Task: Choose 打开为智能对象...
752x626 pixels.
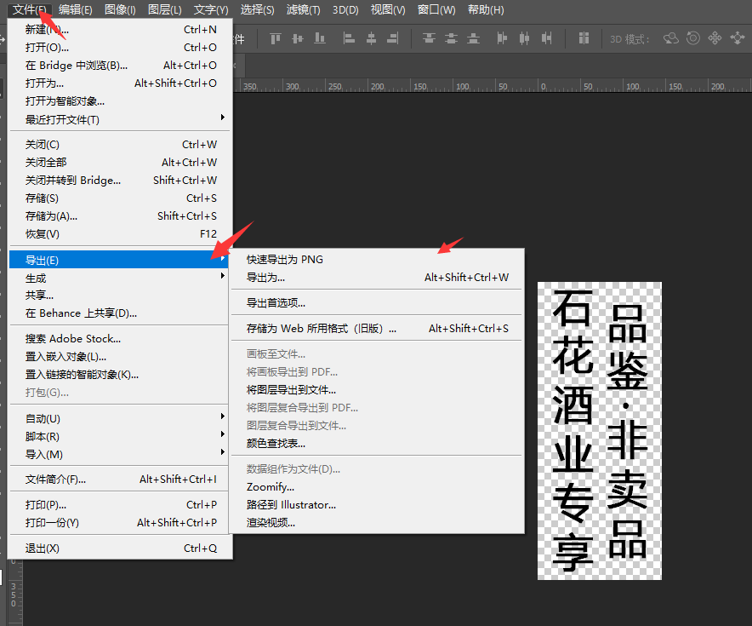Action: tap(120, 101)
